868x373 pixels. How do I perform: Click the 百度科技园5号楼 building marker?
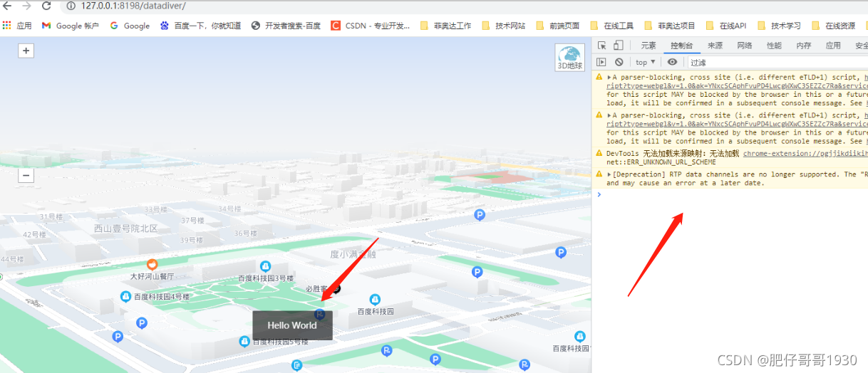click(244, 342)
